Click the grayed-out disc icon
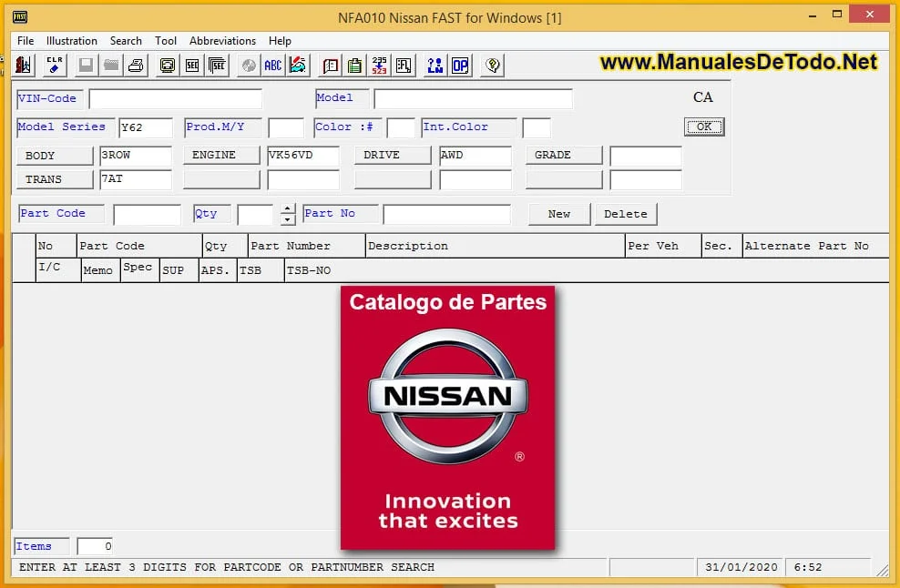The width and height of the screenshot is (900, 588). (x=248, y=66)
